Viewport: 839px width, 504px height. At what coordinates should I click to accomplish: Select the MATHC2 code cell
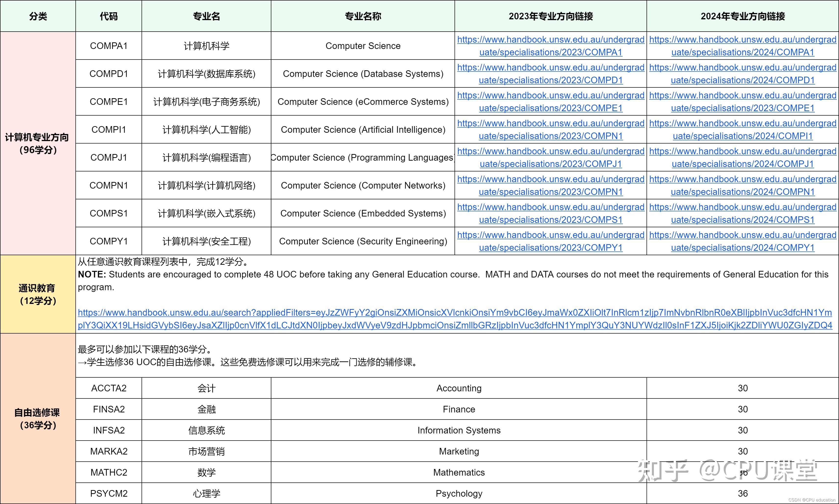tap(109, 472)
